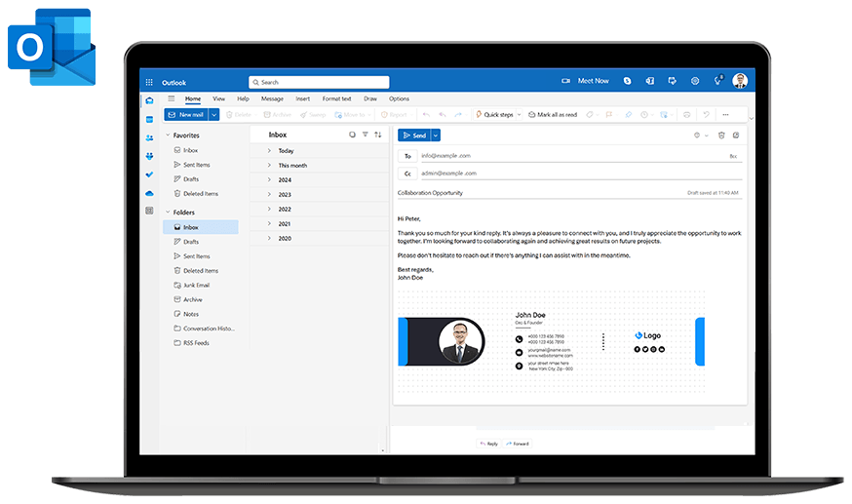Open the Tips lightbulb icon
Screen dimensions: 852x504
pos(717,80)
